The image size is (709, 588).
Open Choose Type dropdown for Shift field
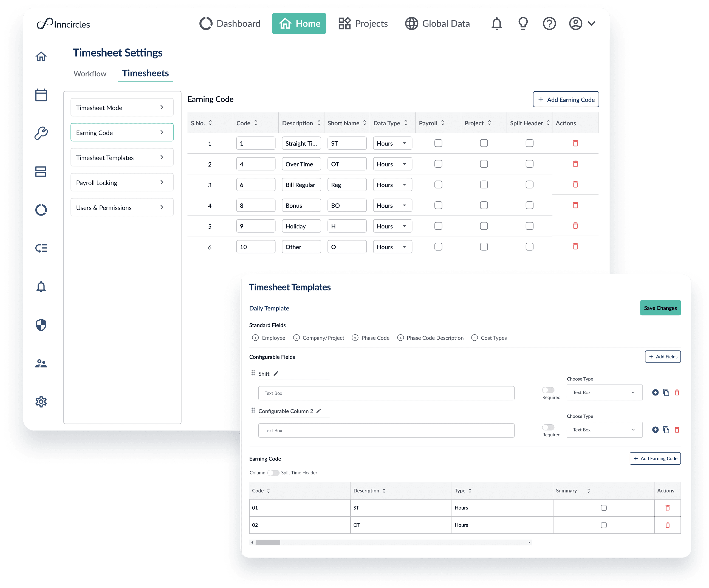tap(604, 392)
